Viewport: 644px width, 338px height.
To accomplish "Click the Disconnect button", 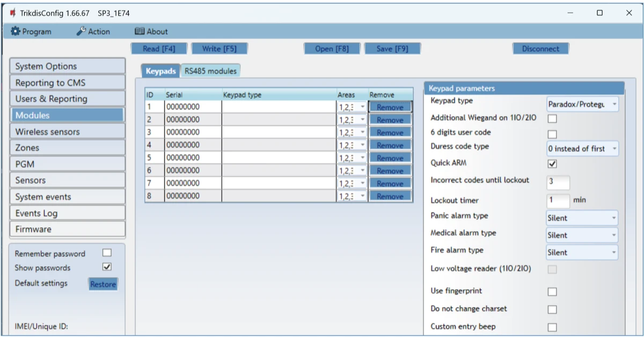I will tap(540, 49).
